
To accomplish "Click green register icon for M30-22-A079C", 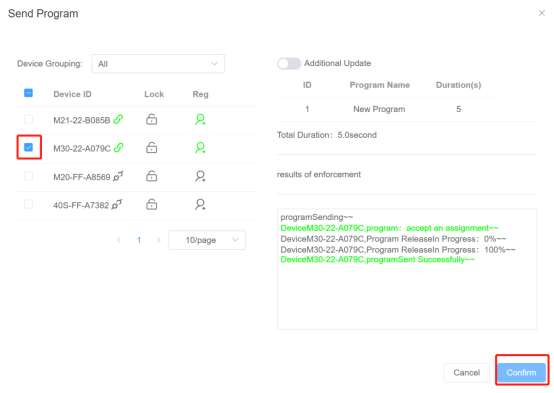I will click(200, 148).
